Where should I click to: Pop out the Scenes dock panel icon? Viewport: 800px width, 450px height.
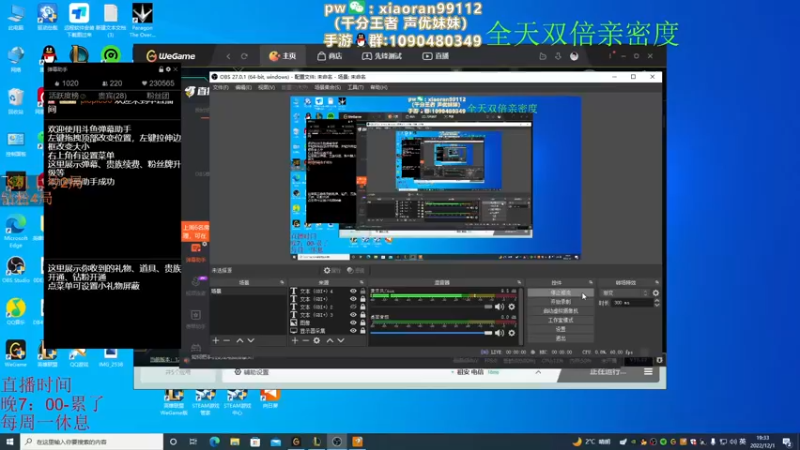pyautogui.click(x=282, y=282)
